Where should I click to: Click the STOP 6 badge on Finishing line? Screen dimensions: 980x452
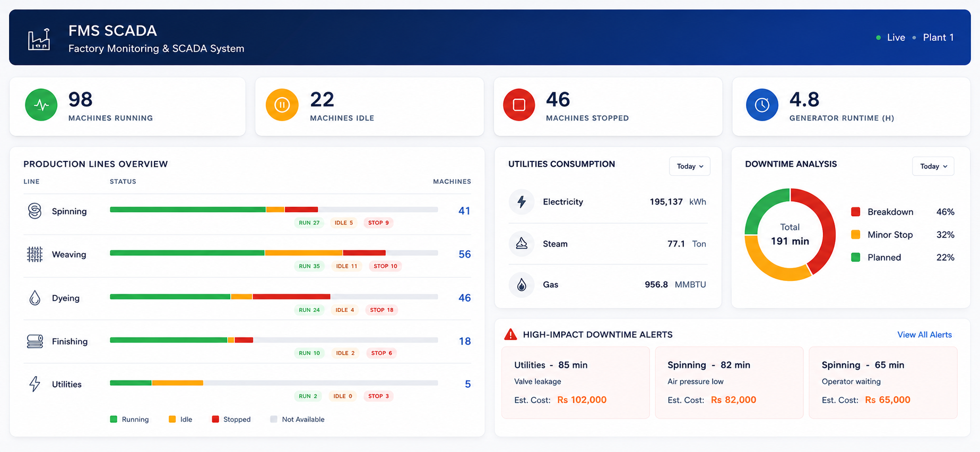click(381, 353)
